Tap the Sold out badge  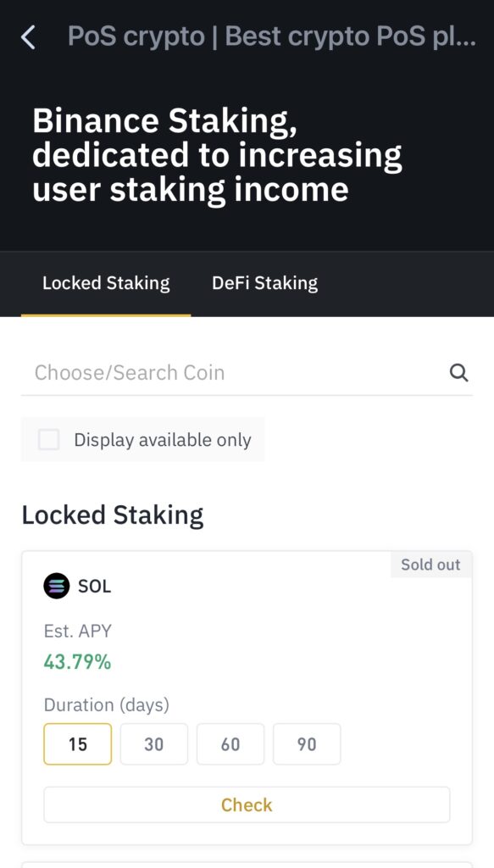tap(431, 564)
